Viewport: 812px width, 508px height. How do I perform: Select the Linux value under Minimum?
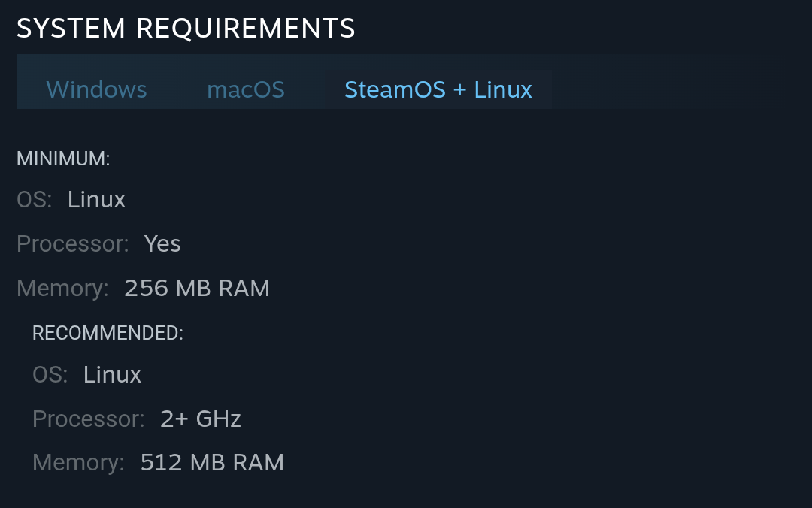tap(96, 199)
